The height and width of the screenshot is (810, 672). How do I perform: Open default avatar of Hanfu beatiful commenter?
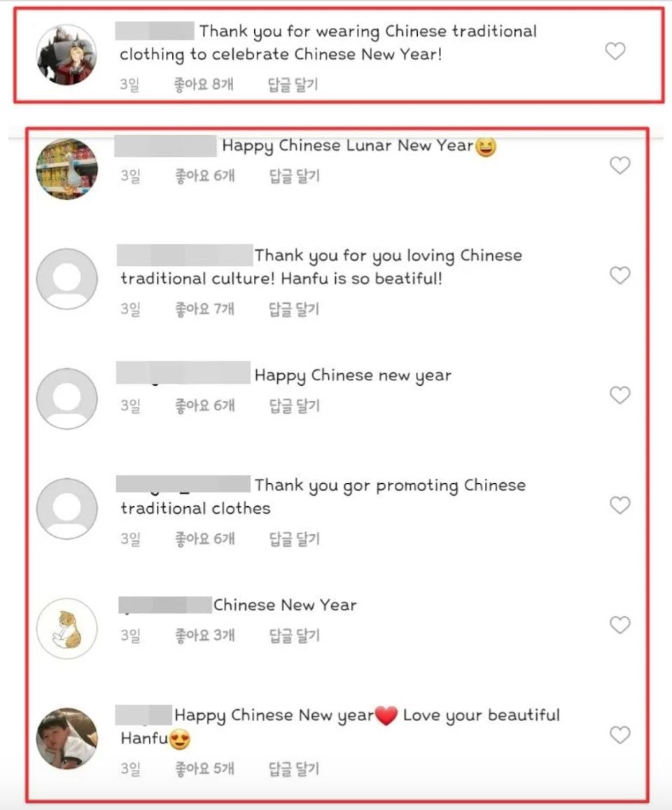[66, 279]
